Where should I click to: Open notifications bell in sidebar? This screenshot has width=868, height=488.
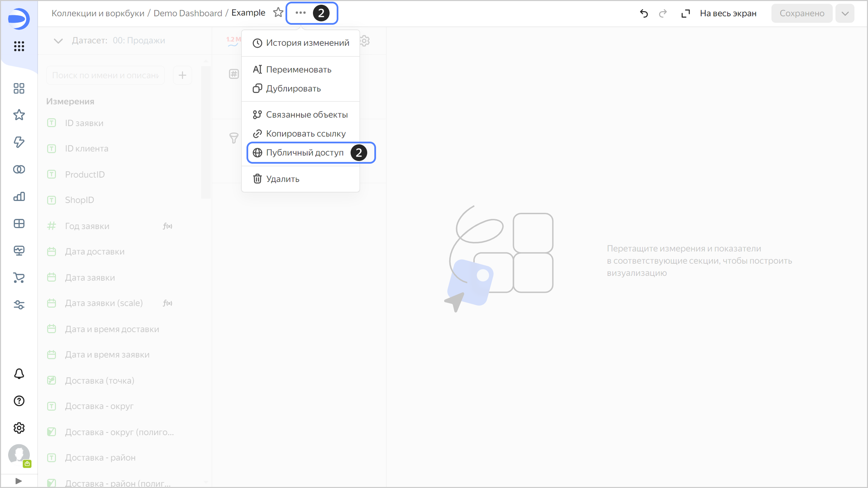(x=19, y=373)
